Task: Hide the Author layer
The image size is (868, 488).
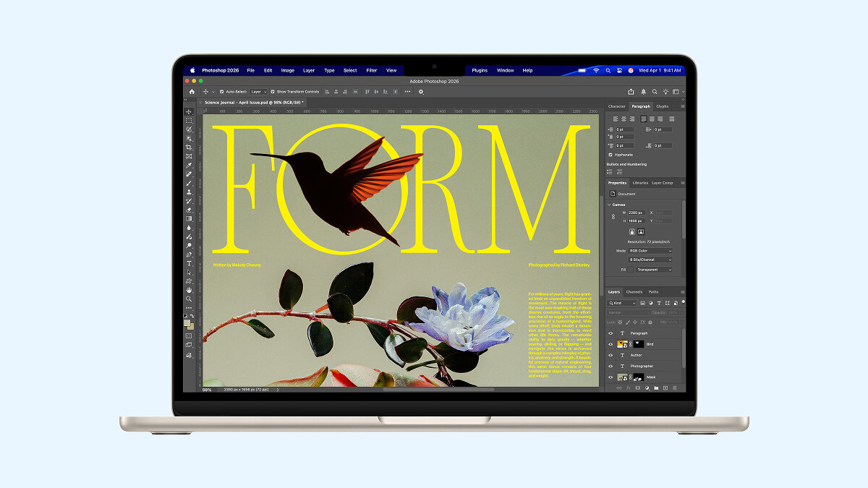Action: coord(610,355)
